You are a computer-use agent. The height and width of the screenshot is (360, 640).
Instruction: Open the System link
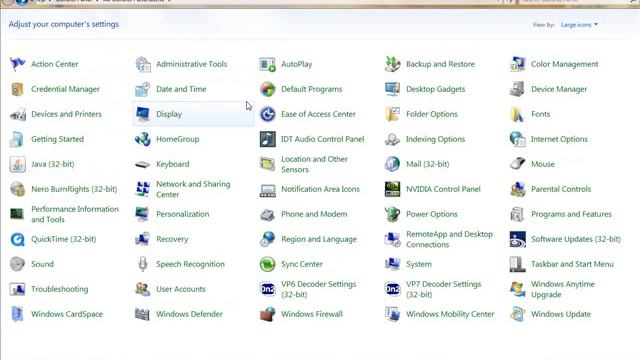click(x=418, y=264)
